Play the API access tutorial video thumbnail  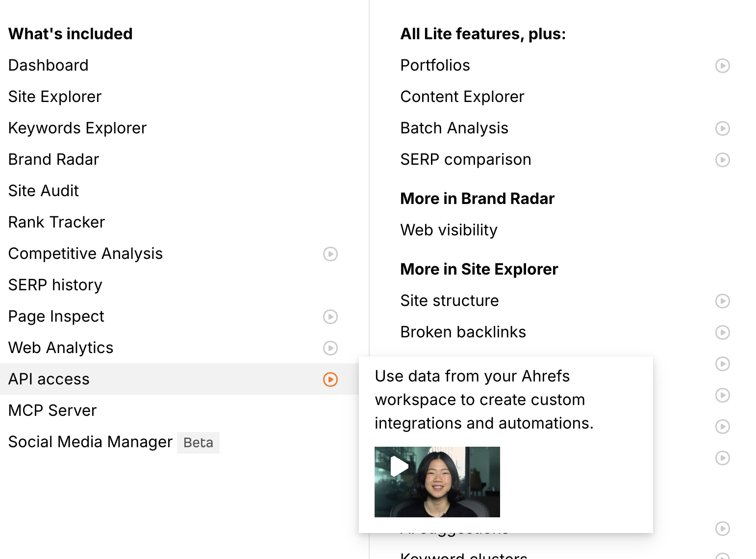(x=437, y=482)
